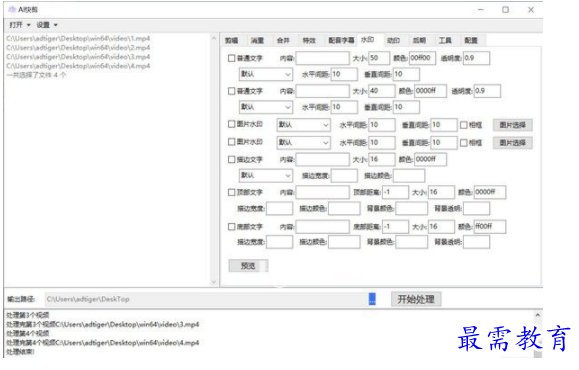Screen dimensions: 579x370
Task: Expand the 默认 dropdown under 描边文字
Action: tap(266, 175)
